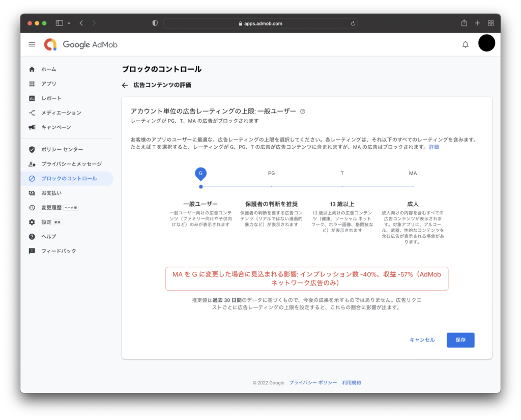Click the 保存 button
521x420 pixels.
(x=460, y=340)
